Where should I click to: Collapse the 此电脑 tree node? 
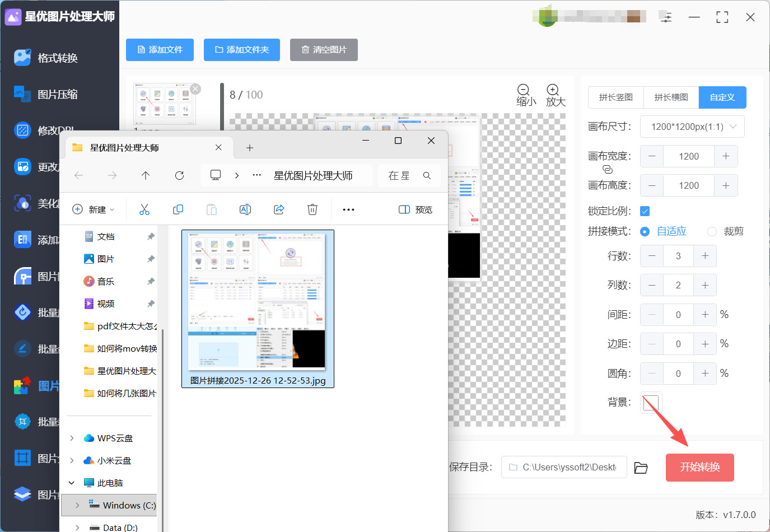pos(72,483)
